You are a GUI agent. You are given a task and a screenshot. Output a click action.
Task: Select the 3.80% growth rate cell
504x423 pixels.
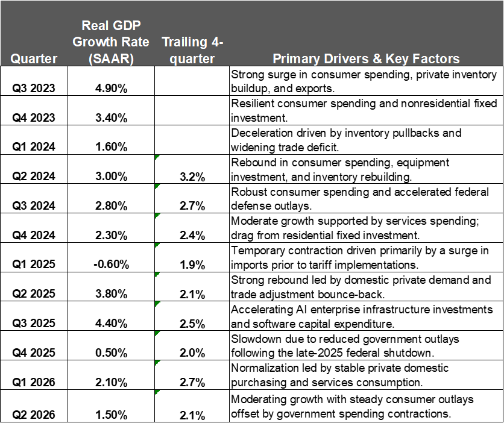(x=111, y=287)
